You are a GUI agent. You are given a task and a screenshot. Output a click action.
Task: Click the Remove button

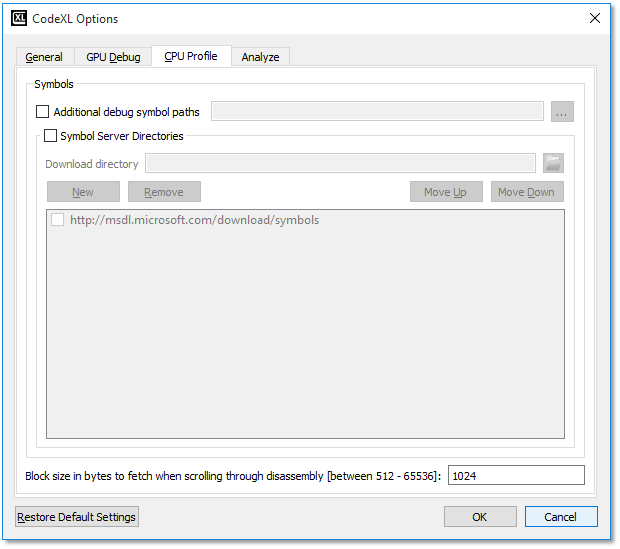coord(164,192)
